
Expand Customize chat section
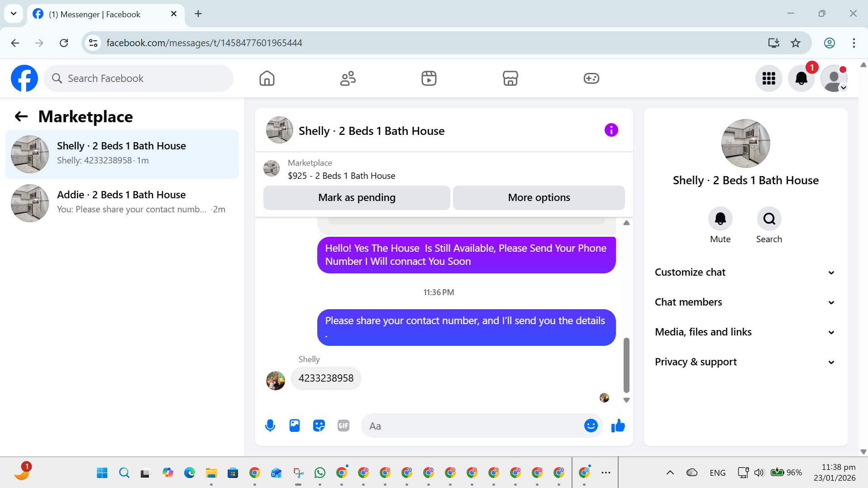point(745,272)
